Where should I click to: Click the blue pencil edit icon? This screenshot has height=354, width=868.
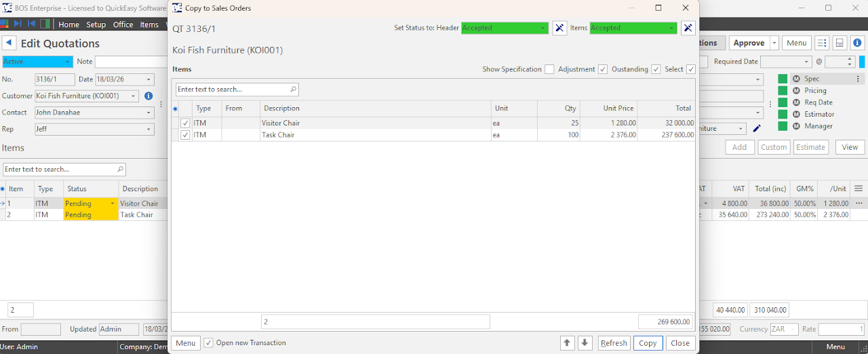point(757,128)
